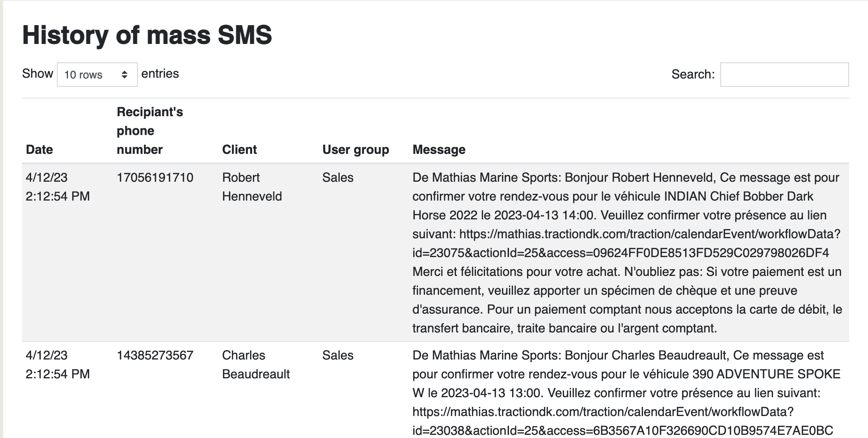Sort by Message column header
The height and width of the screenshot is (438, 868).
[x=439, y=150]
